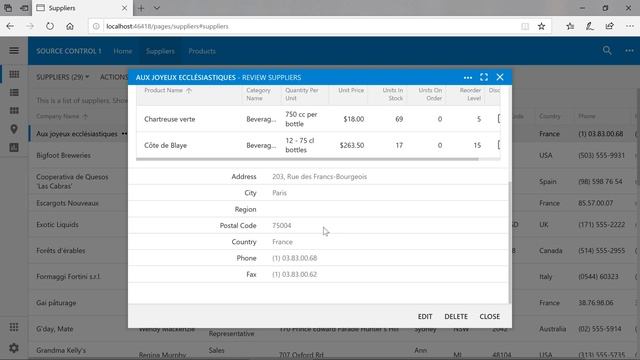Expand the modal to fullscreen
Image resolution: width=640 pixels, height=360 pixels.
484,77
